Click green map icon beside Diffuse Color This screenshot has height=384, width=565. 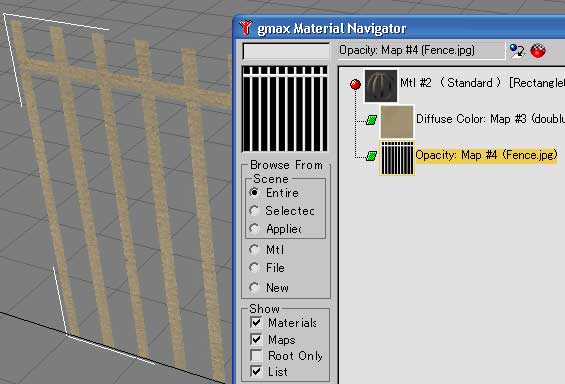coord(371,120)
